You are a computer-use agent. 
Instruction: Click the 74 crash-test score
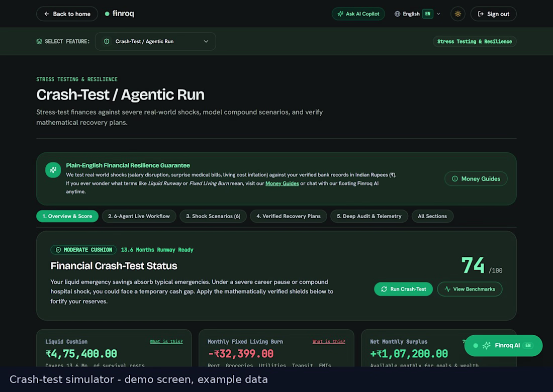(473, 265)
